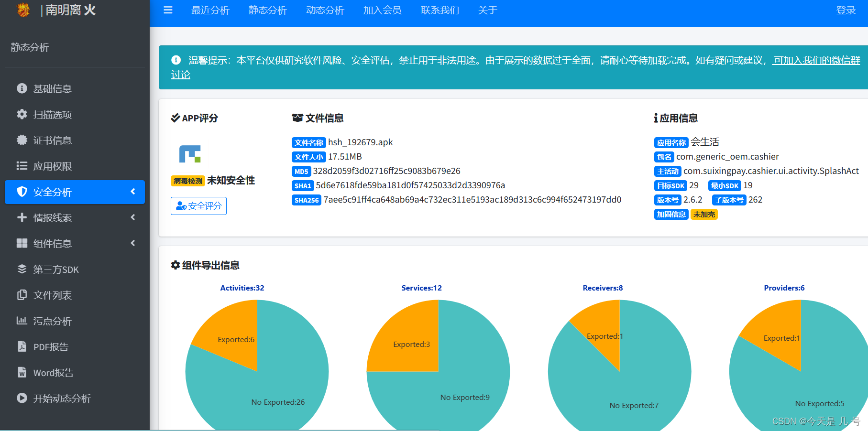The image size is (868, 431).
Task: Click the 文件列表 copy icon
Action: (22, 295)
